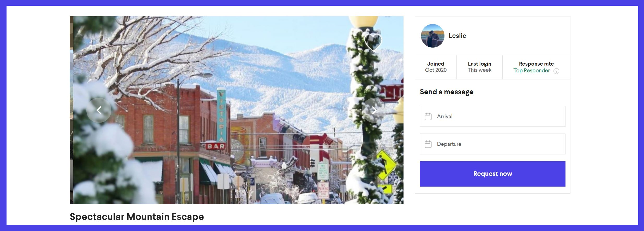Click the Request now button
The height and width of the screenshot is (231, 644).
492,174
